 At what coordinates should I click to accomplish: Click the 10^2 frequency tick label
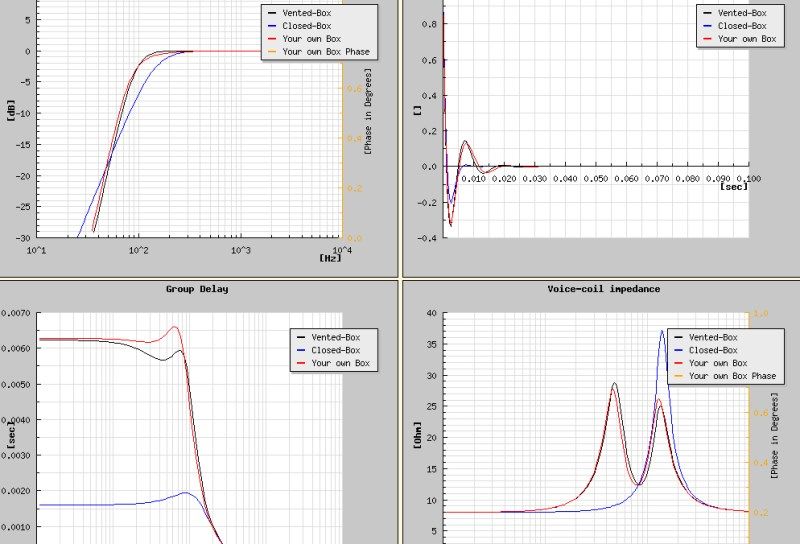point(138,250)
